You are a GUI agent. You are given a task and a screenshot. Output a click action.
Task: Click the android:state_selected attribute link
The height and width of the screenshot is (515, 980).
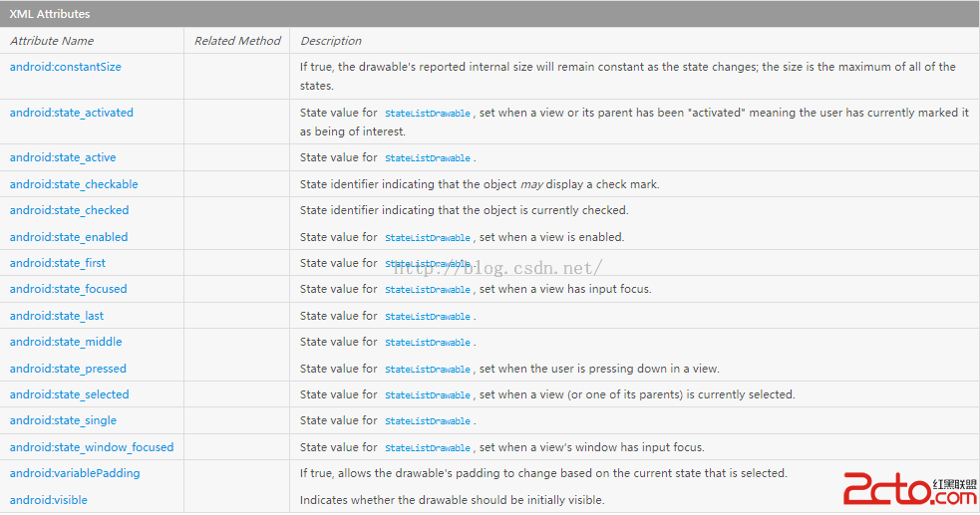click(70, 394)
